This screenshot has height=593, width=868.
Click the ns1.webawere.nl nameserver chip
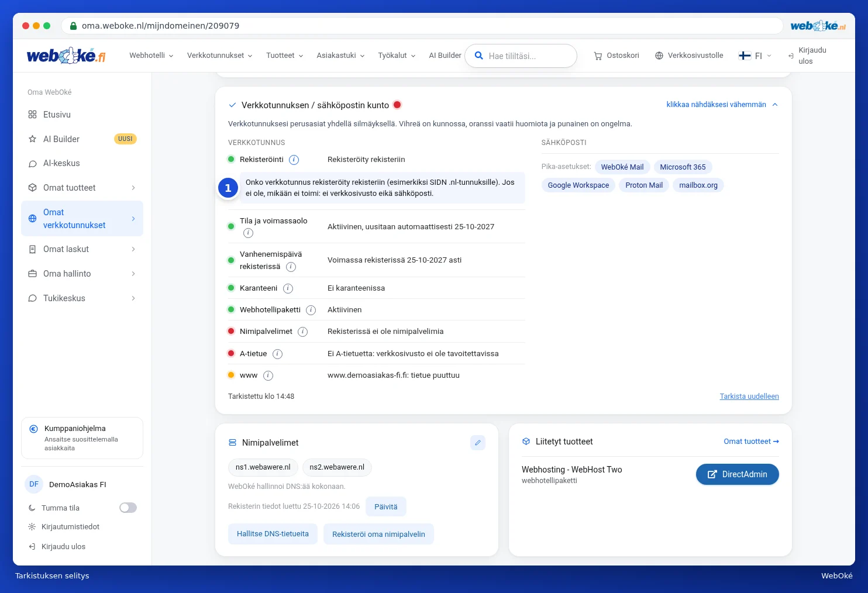[263, 467]
